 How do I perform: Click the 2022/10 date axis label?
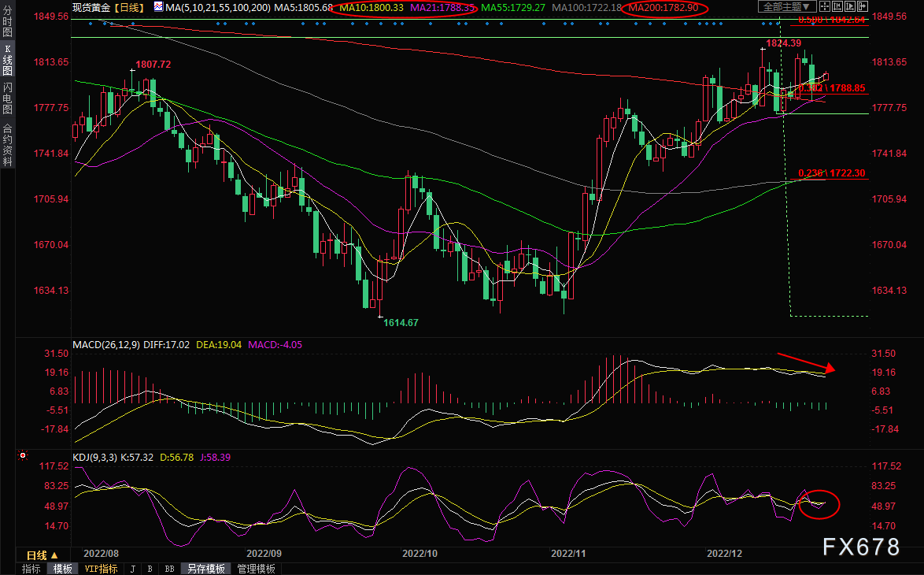click(420, 553)
